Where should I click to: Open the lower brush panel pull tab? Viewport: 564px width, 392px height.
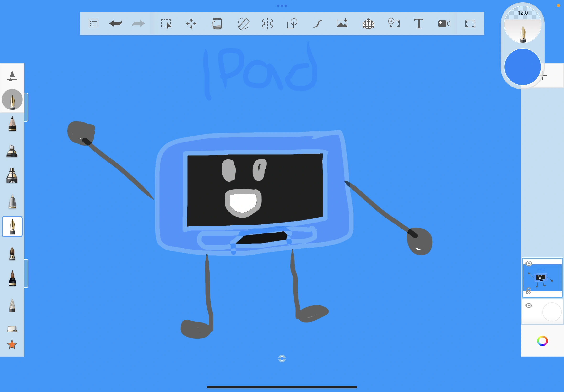tap(26, 273)
